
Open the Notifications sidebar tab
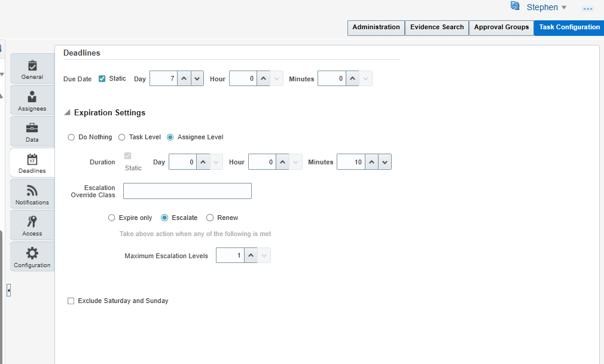click(x=32, y=194)
